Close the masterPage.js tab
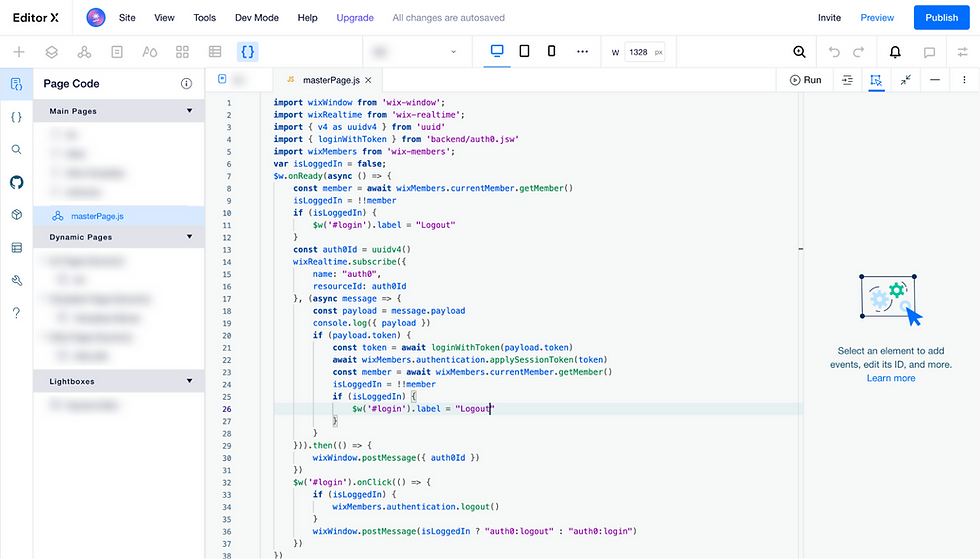This screenshot has width=980, height=559. click(x=369, y=80)
